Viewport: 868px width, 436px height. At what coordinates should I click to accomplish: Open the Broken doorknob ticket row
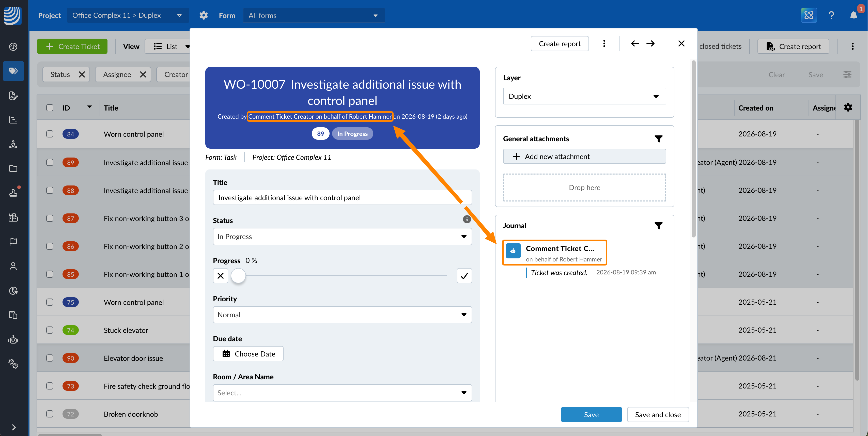pyautogui.click(x=131, y=414)
